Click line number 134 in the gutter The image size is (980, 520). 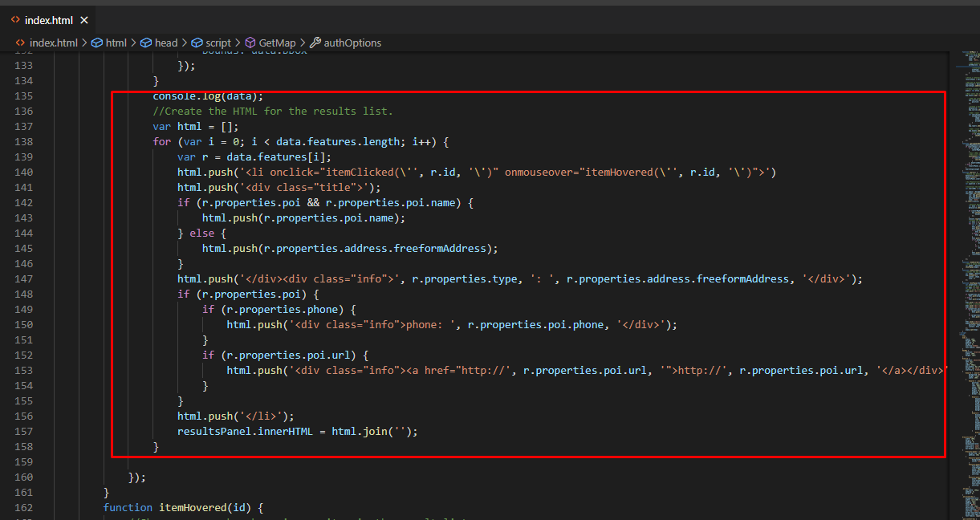(24, 80)
